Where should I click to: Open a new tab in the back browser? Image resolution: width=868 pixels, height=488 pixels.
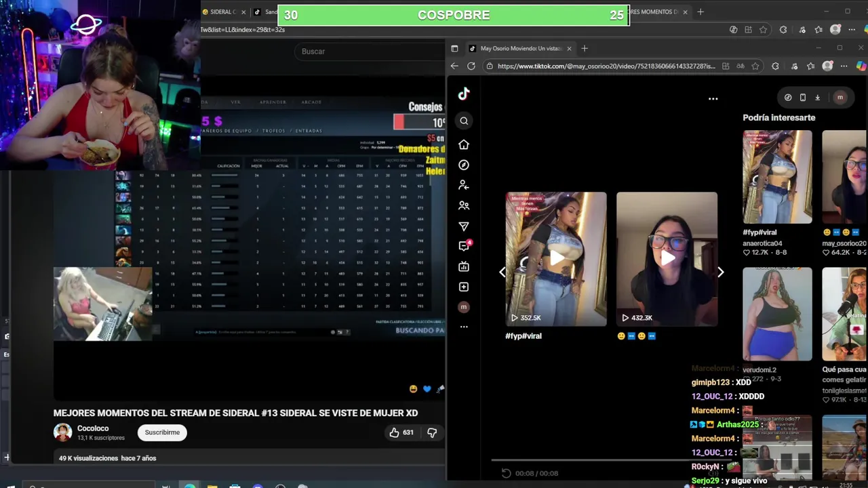click(x=701, y=12)
